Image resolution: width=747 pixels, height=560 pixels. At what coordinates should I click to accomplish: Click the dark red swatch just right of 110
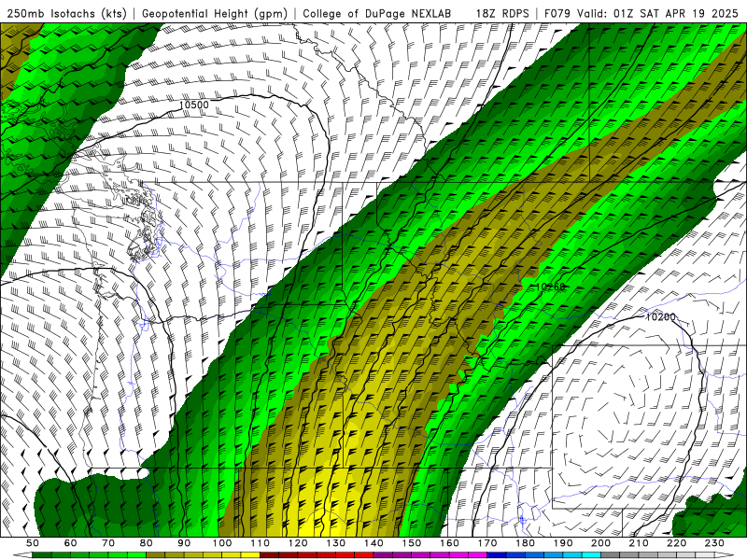269,555
